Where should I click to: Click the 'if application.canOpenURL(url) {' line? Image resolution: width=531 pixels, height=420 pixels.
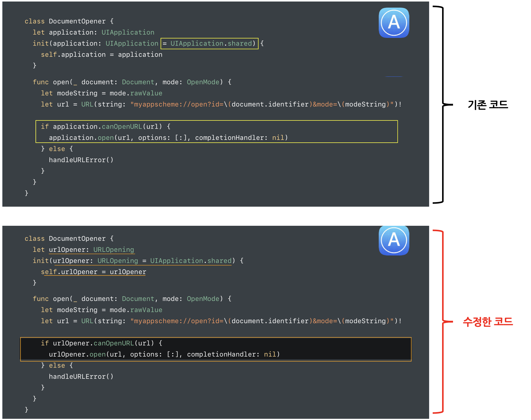[x=106, y=127]
